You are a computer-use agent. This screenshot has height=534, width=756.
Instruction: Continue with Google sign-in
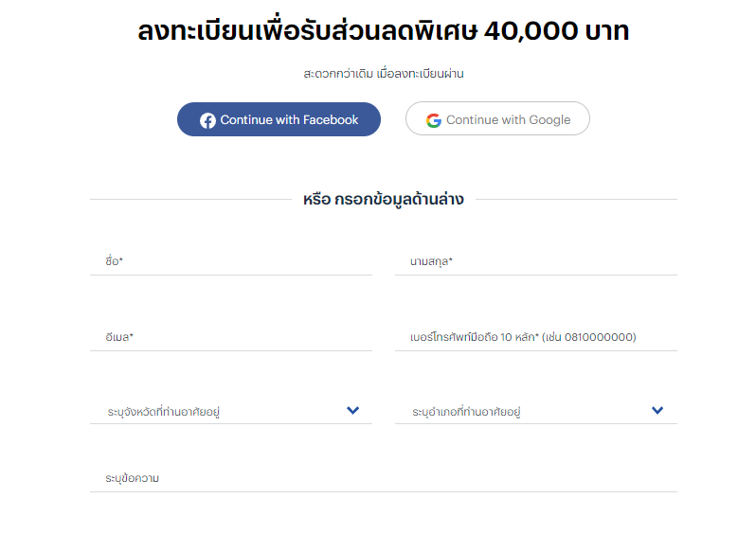[497, 118]
